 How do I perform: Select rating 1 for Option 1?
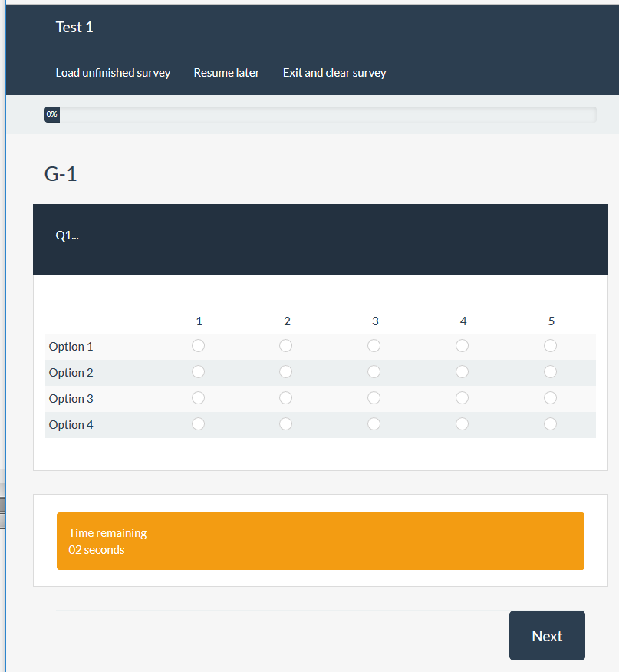pos(198,346)
